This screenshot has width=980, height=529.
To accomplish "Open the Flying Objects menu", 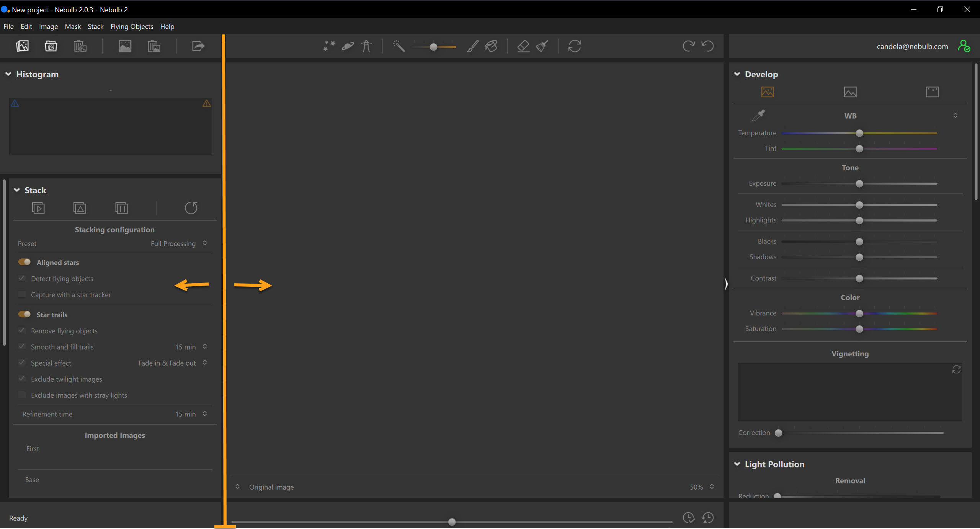I will tap(132, 26).
